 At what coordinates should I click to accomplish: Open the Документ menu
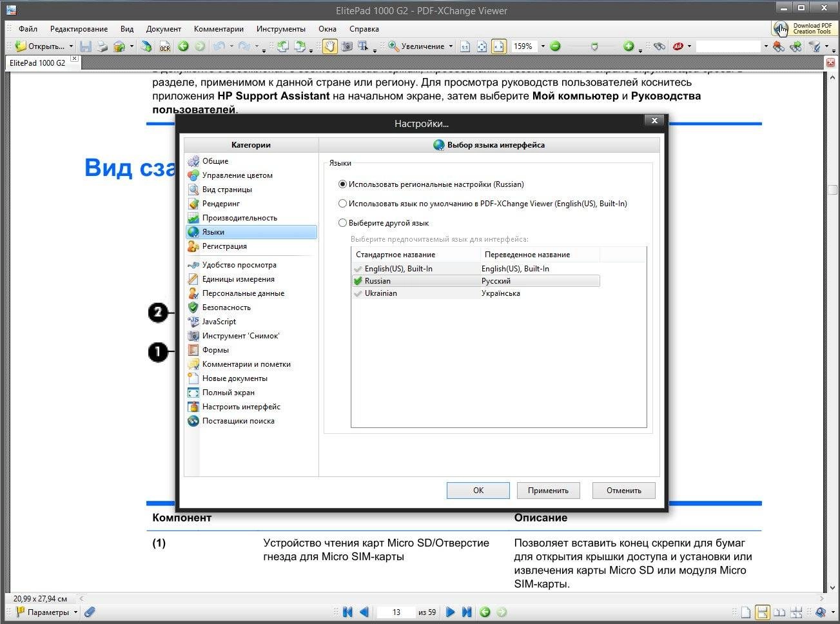coord(164,29)
